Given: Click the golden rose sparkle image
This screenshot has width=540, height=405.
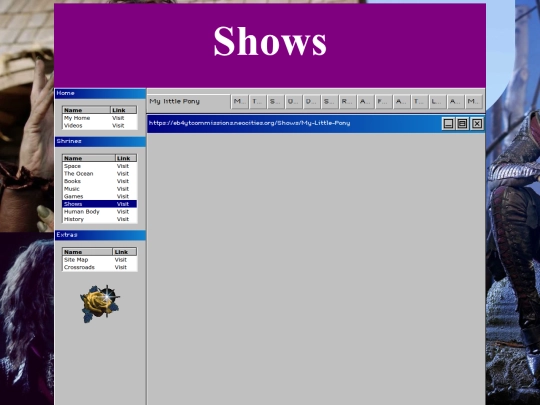Looking at the screenshot, I should (x=100, y=304).
